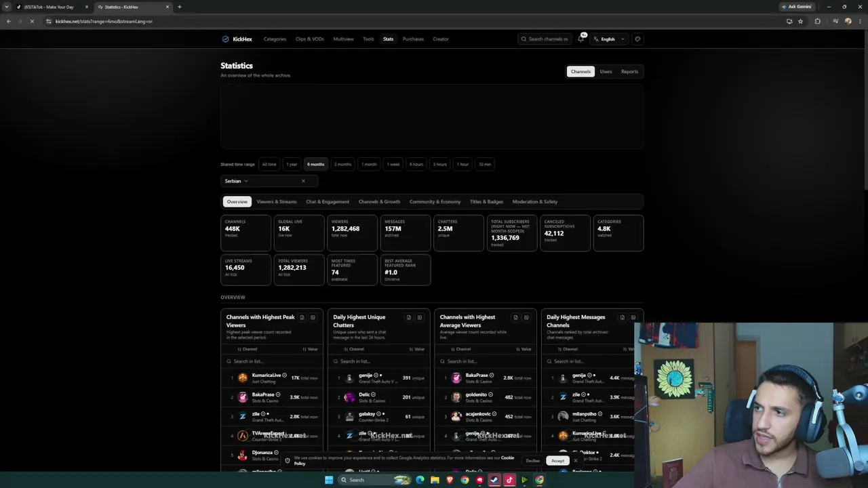Screen dimensions: 868x488
Task: Open the Users statistics view
Action: tap(606, 71)
